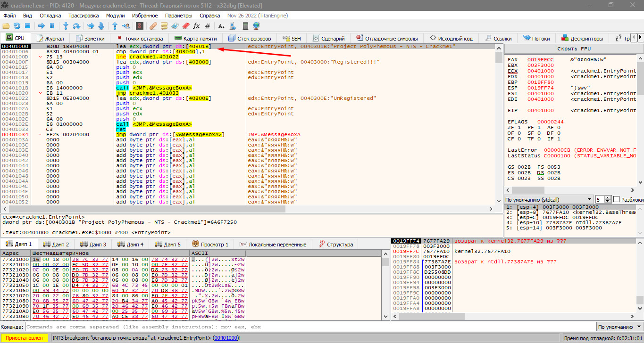Viewport: 644px width, 343px height.
Task: Switch to the Отладочные символы tab
Action: coord(387,38)
